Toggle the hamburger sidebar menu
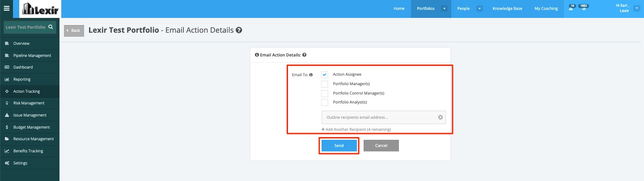This screenshot has height=181, width=644. 6,8
